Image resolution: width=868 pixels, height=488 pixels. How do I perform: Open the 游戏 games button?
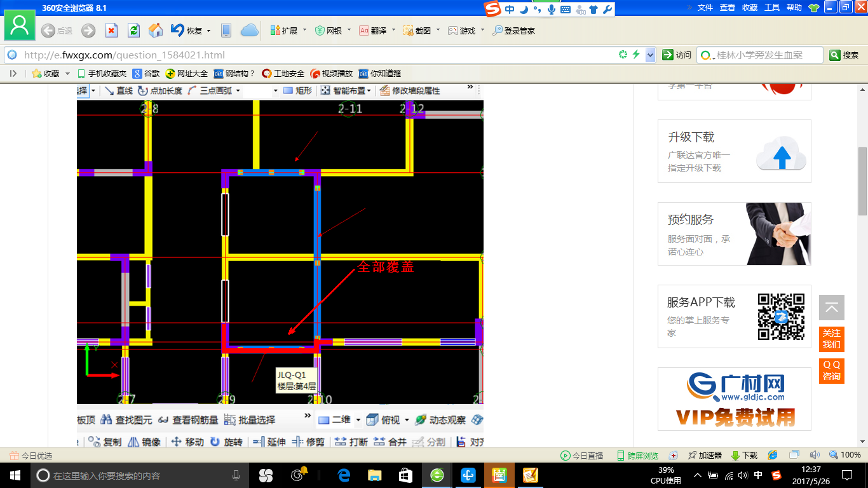click(x=462, y=30)
